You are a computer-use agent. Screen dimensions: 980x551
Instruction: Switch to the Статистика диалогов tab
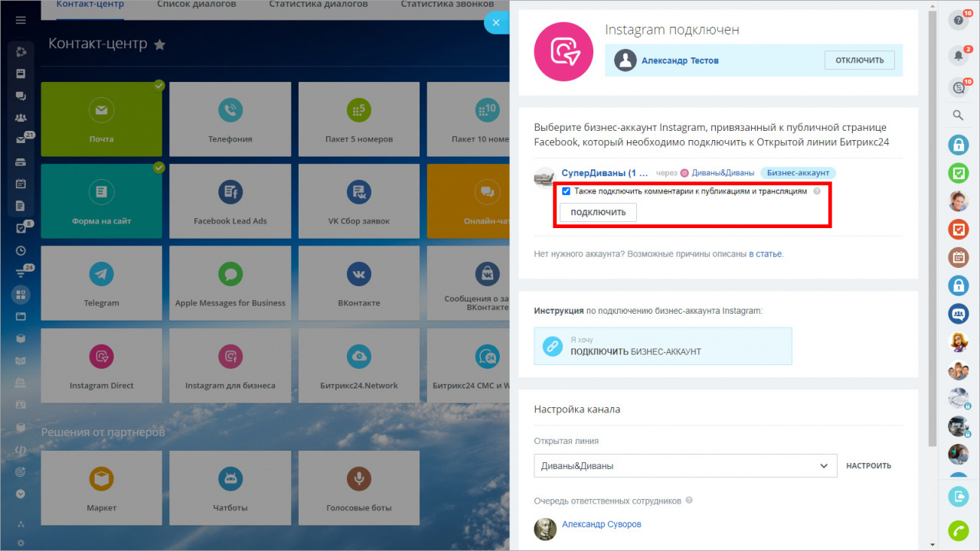coord(318,5)
